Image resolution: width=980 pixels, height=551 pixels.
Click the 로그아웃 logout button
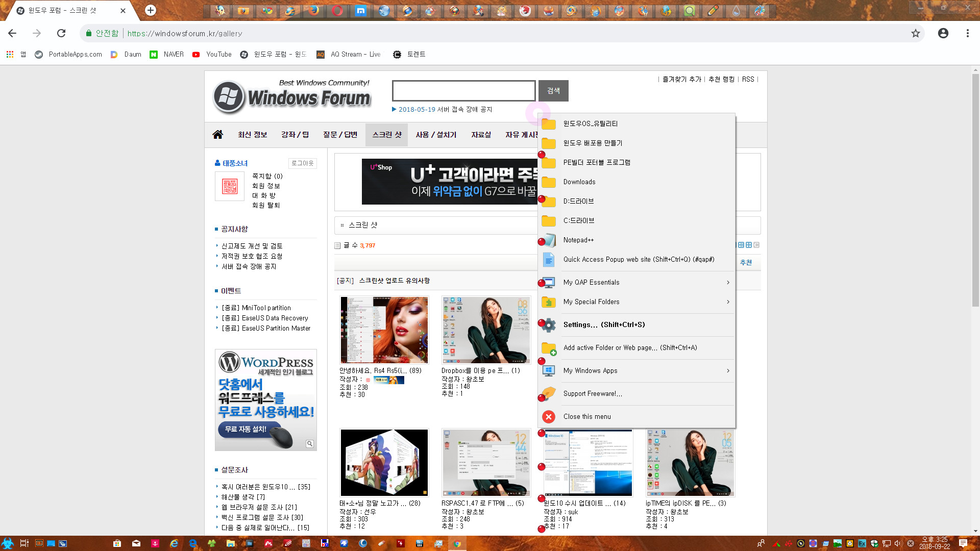[x=303, y=163]
